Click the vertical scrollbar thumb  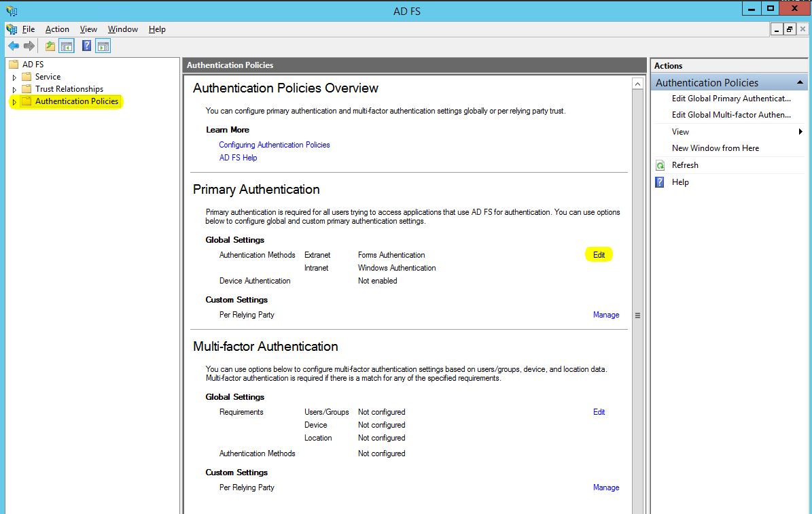pos(637,315)
